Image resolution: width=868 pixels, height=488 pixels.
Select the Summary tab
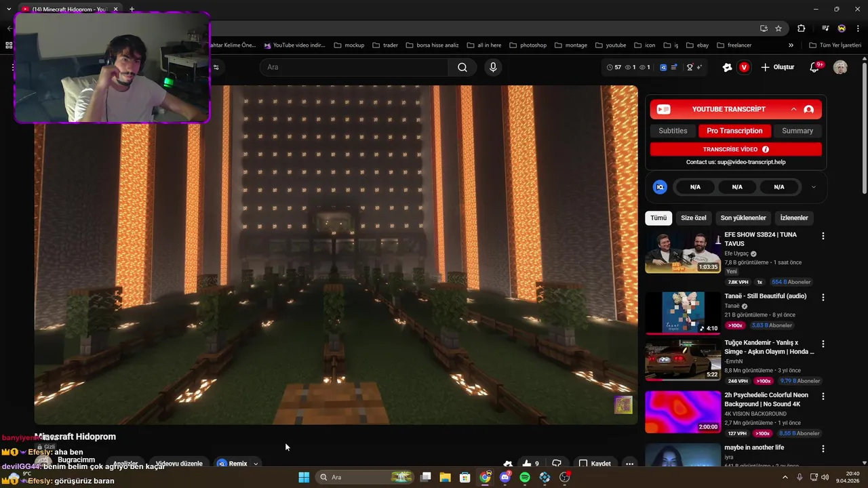point(797,131)
